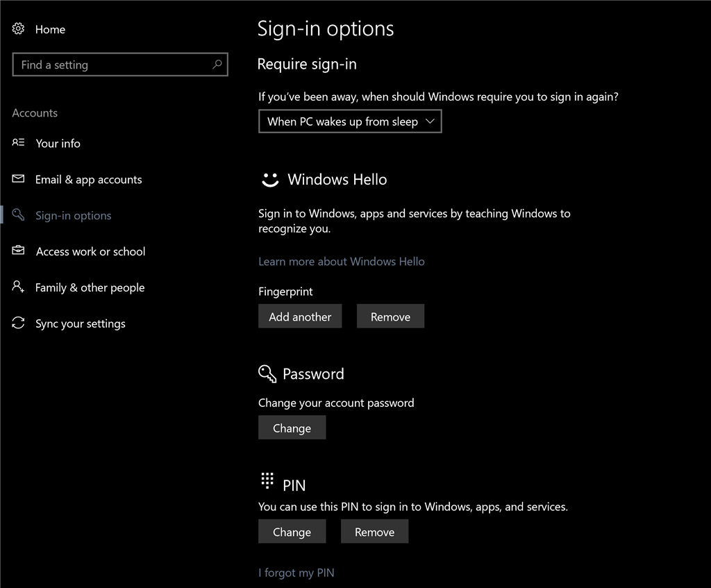This screenshot has width=711, height=588.
Task: Click the Sign-in options page title
Action: (326, 28)
